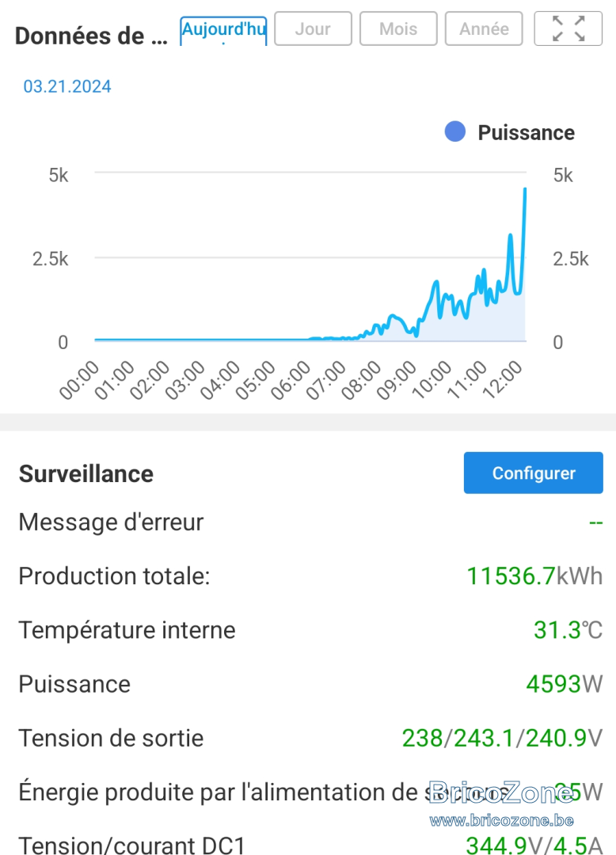Viewport: 616px width, 855px height.
Task: Open the www.bricozone.be link
Action: [x=501, y=820]
